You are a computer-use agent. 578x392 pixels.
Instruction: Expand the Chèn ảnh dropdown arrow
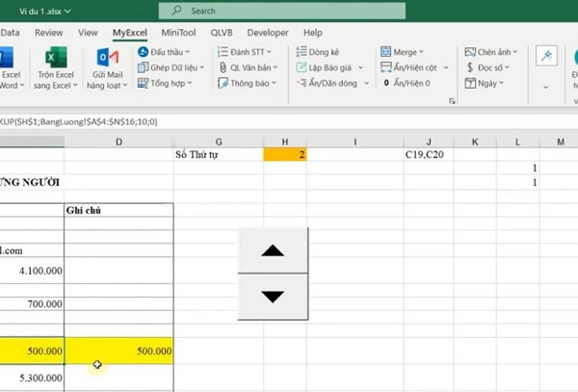pyautogui.click(x=515, y=52)
